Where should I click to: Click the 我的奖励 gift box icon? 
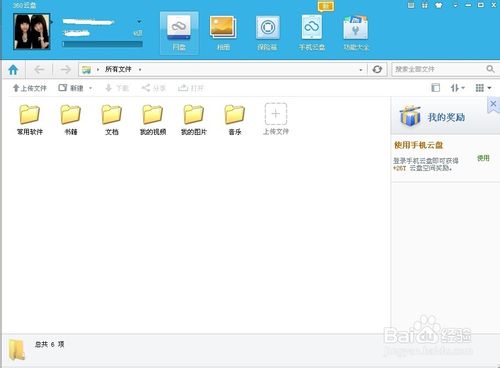tap(410, 116)
